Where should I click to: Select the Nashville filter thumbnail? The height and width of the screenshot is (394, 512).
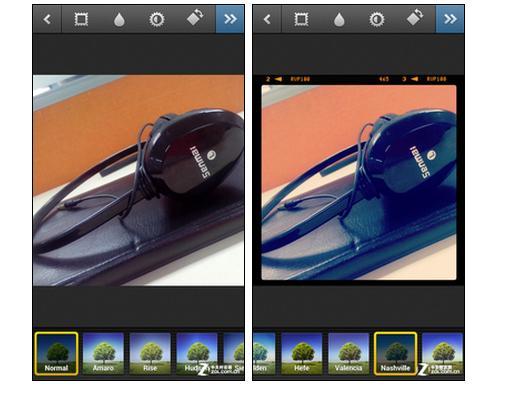[395, 353]
